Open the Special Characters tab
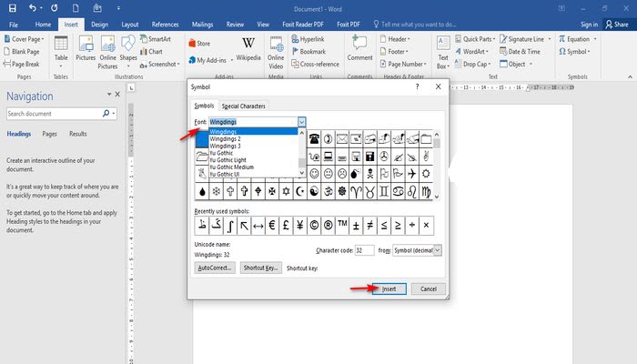Screen dimensions: 637x364 (243, 106)
